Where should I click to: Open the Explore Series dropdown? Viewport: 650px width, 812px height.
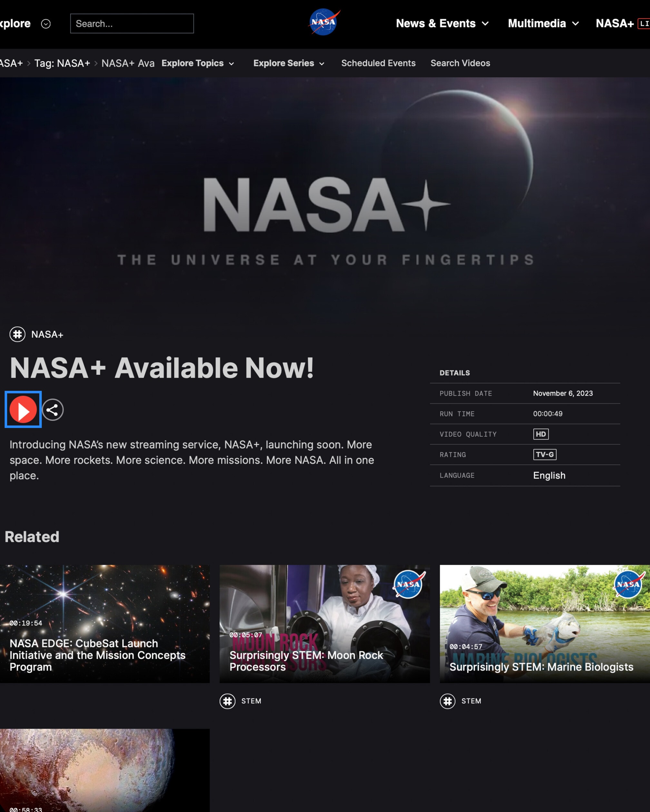coord(289,63)
